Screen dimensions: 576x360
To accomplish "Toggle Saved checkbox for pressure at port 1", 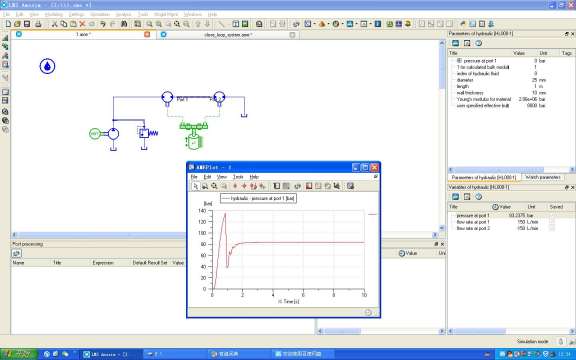I will (552, 216).
